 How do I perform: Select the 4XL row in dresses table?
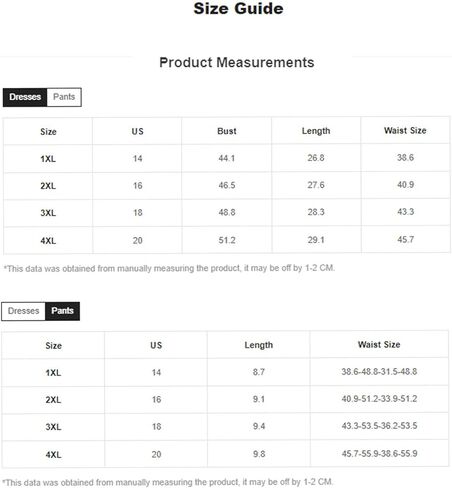[227, 240]
